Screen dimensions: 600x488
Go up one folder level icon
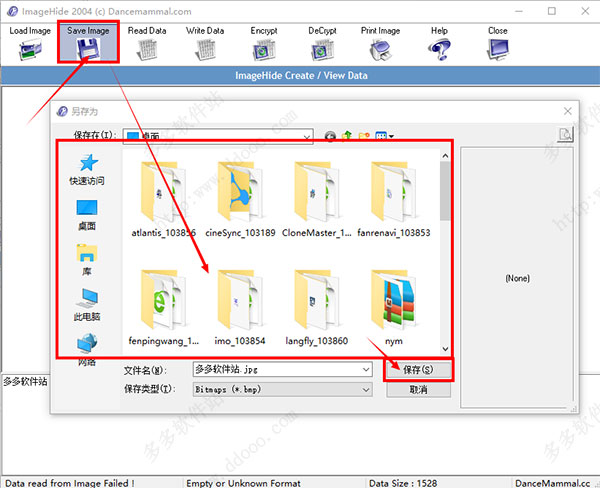(347, 136)
